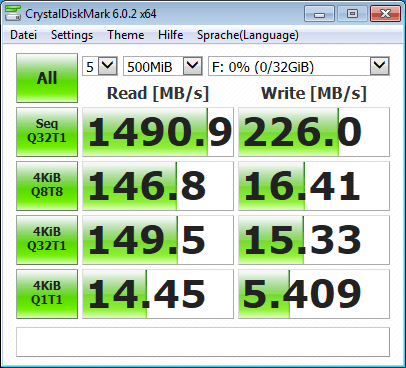Click the 4KiB Q32T1 read result 149.5
The width and height of the screenshot is (406, 368).
(158, 240)
